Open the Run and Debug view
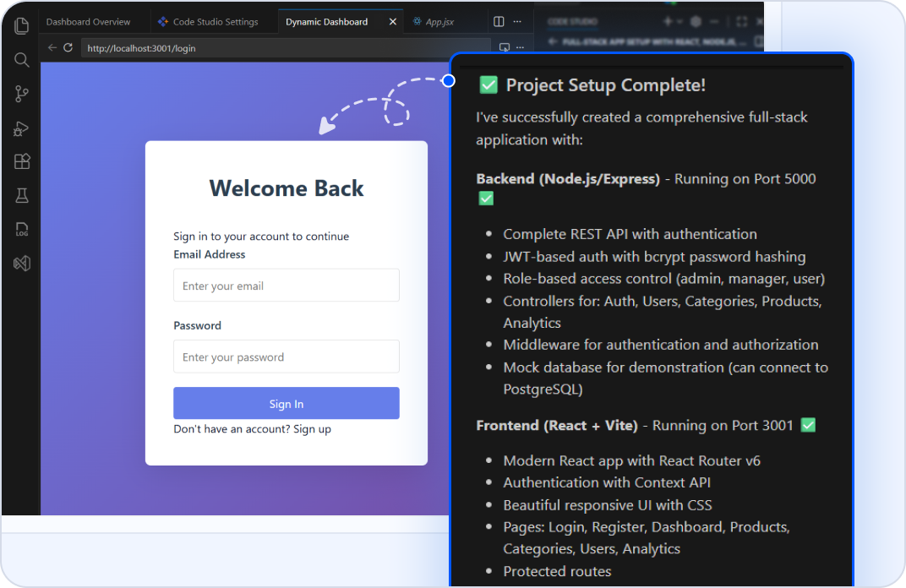 [22, 128]
